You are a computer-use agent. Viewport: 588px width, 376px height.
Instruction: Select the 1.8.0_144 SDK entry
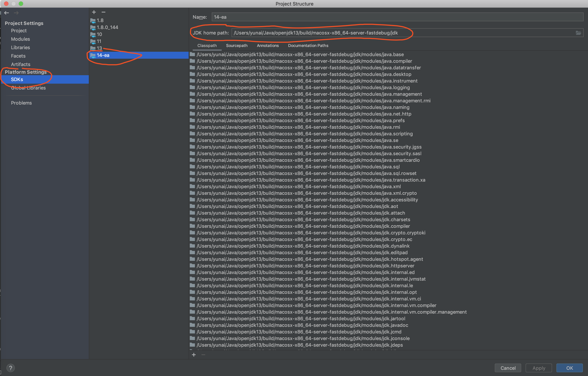click(107, 27)
